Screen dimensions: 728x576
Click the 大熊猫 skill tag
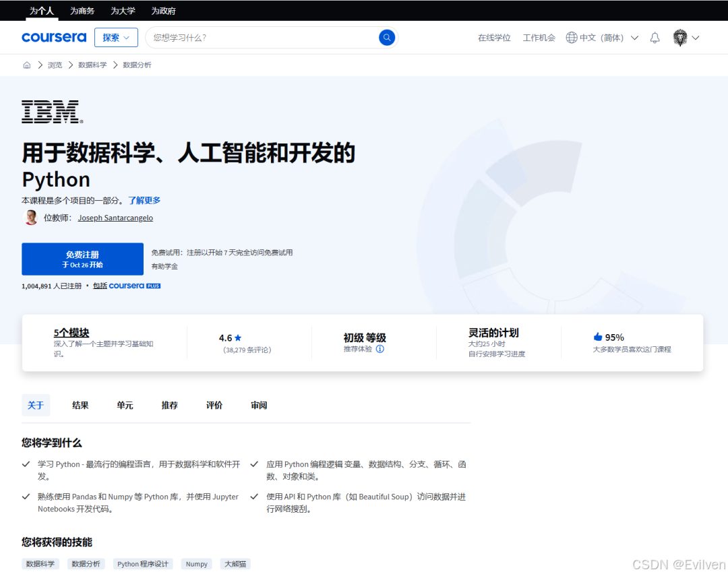tap(235, 564)
